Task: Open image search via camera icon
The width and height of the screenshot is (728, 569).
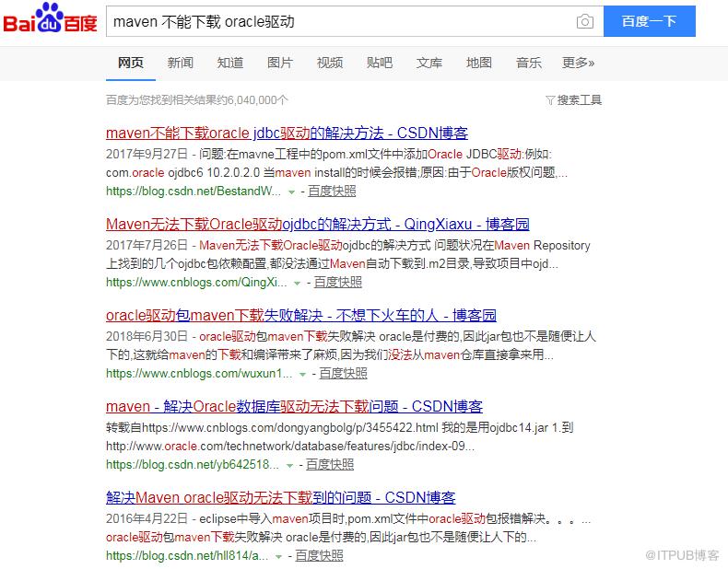Action: 585,21
